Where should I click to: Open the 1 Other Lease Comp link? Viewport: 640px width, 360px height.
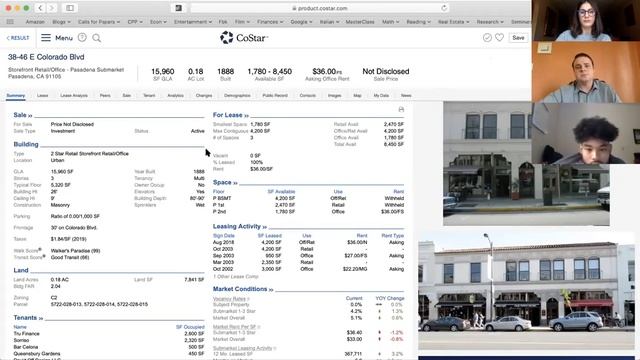click(236, 276)
